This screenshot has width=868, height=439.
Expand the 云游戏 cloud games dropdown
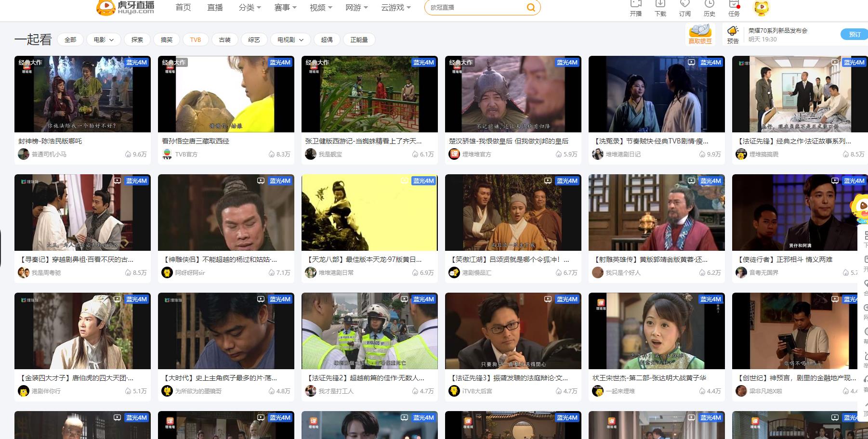[396, 7]
